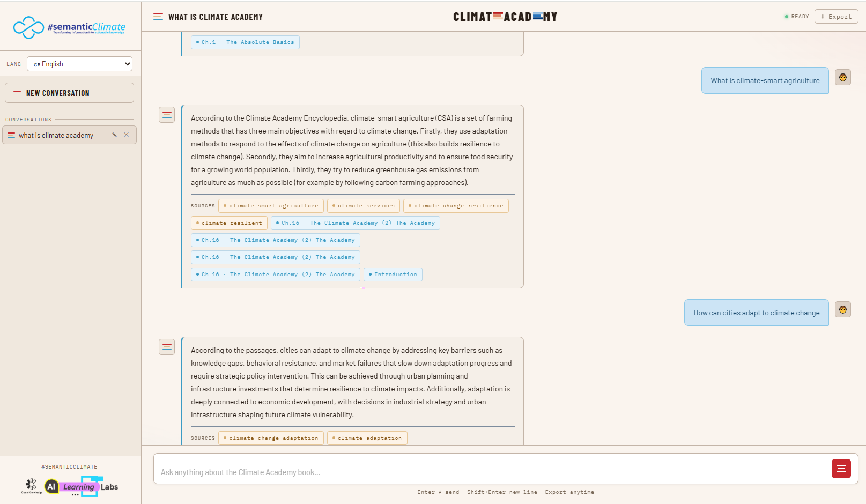Image resolution: width=866 pixels, height=504 pixels.
Task: Open the 'climate resilient' source chip
Action: [x=229, y=223]
